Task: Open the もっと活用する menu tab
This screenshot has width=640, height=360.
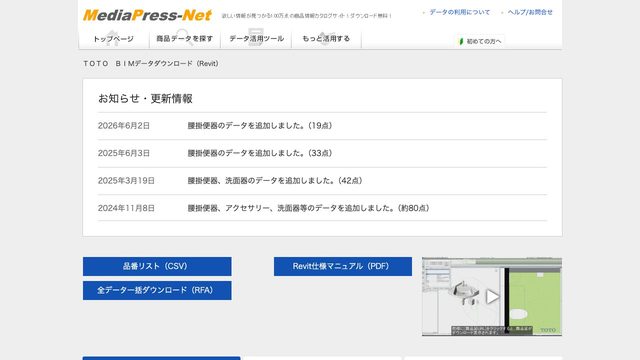Action: [x=326, y=39]
